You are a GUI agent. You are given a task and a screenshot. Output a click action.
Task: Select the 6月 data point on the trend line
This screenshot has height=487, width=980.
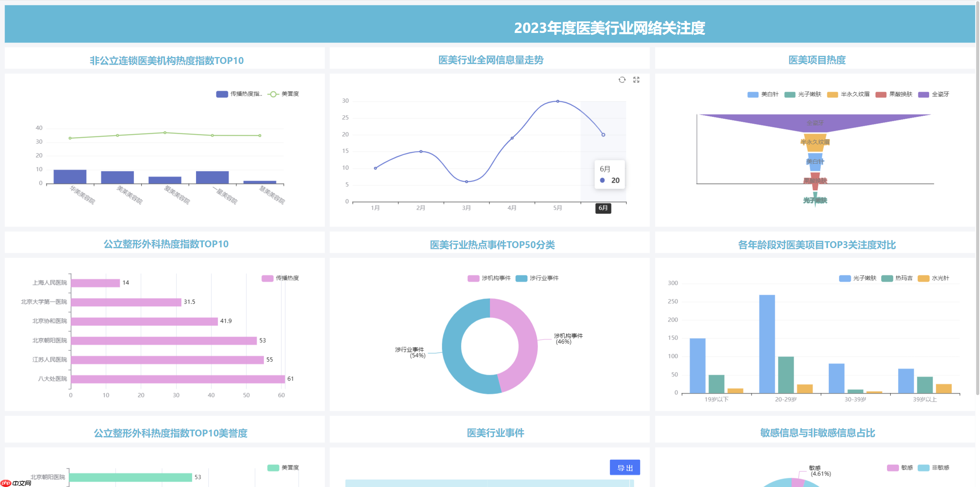tap(603, 134)
